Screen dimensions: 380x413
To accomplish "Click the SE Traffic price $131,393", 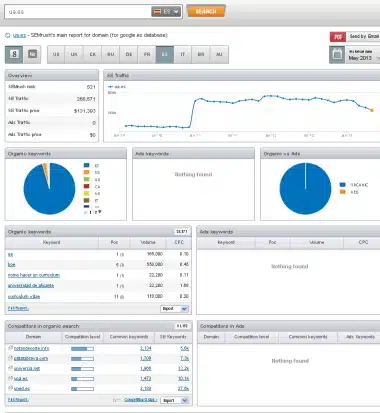I will click(85, 111).
